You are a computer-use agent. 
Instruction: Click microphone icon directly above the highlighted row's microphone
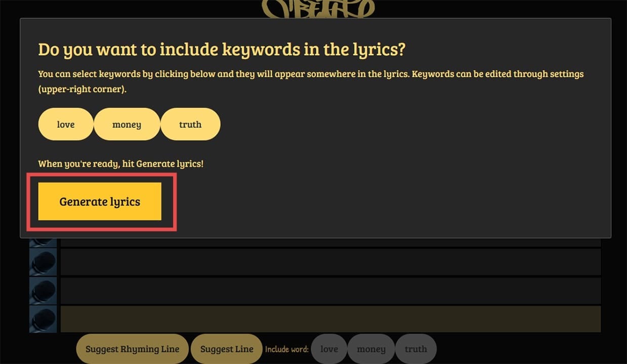pos(43,291)
